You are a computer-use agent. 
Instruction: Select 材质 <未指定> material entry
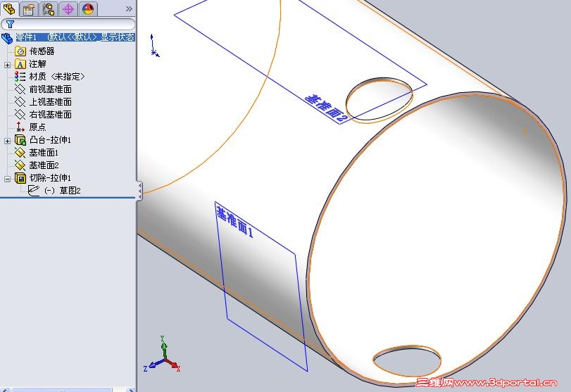tap(57, 77)
